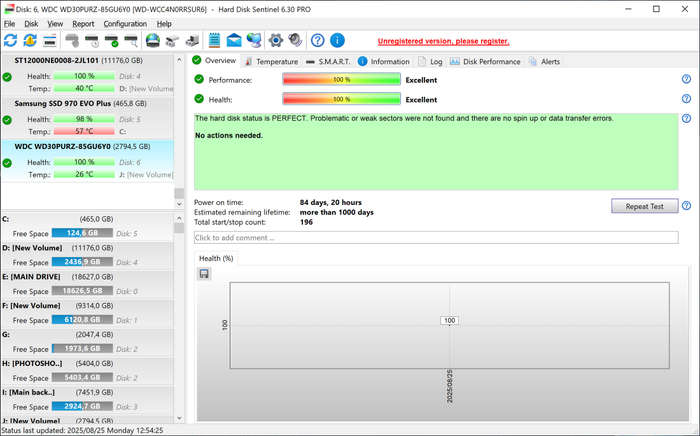Click the help icon beside status text box

(x=687, y=118)
